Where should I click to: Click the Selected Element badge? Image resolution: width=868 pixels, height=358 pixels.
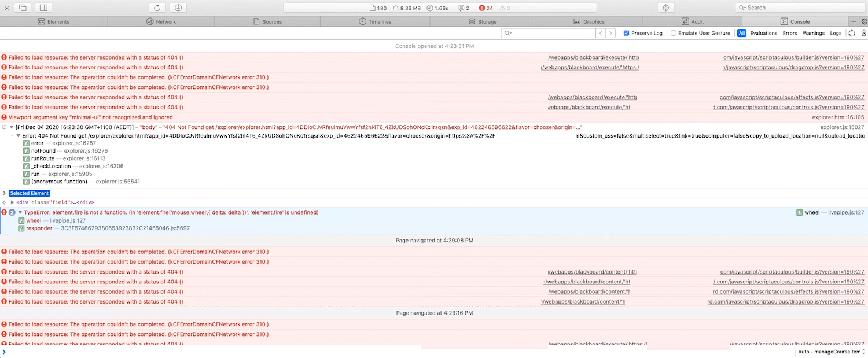click(x=30, y=193)
